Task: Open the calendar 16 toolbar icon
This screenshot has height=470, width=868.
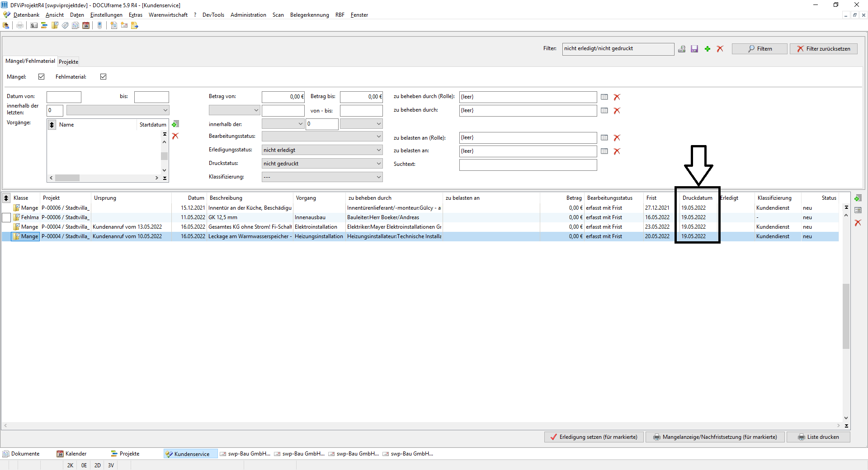Action: (86, 25)
